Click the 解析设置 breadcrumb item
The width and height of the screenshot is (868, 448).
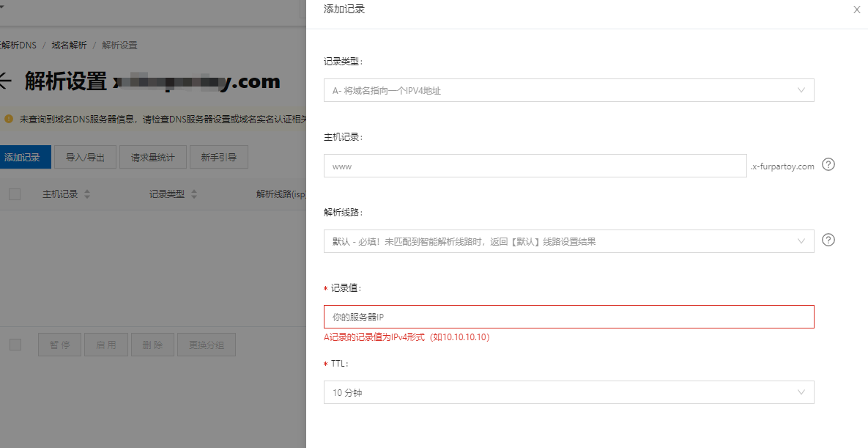(x=119, y=45)
